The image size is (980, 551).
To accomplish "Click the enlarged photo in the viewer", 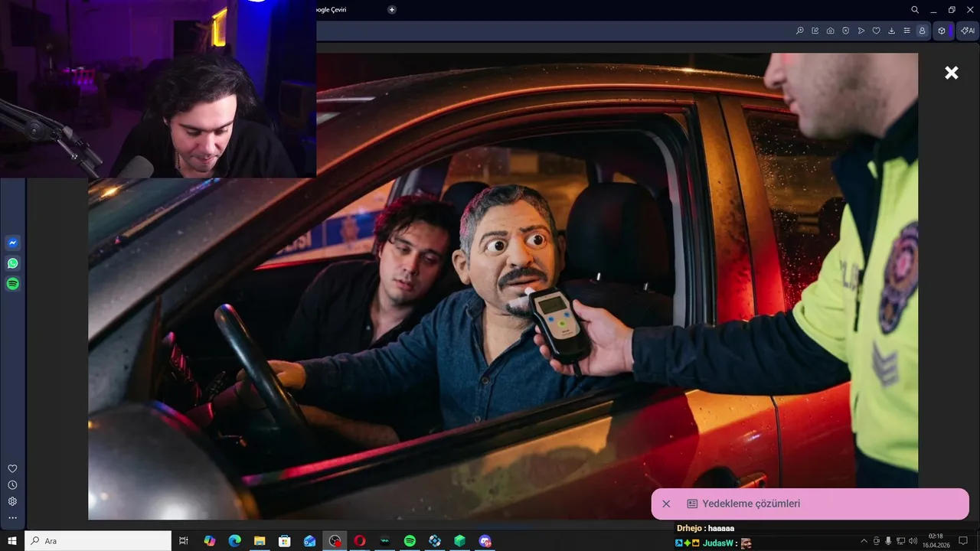I will point(503,286).
